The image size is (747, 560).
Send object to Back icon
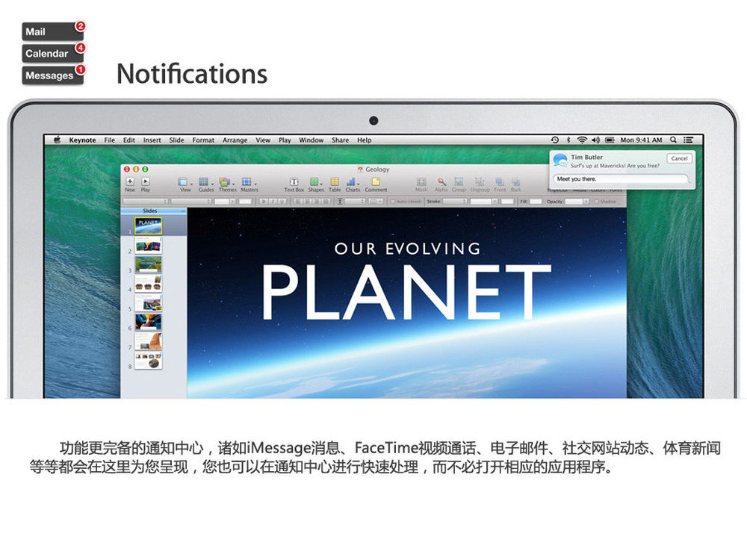click(516, 182)
